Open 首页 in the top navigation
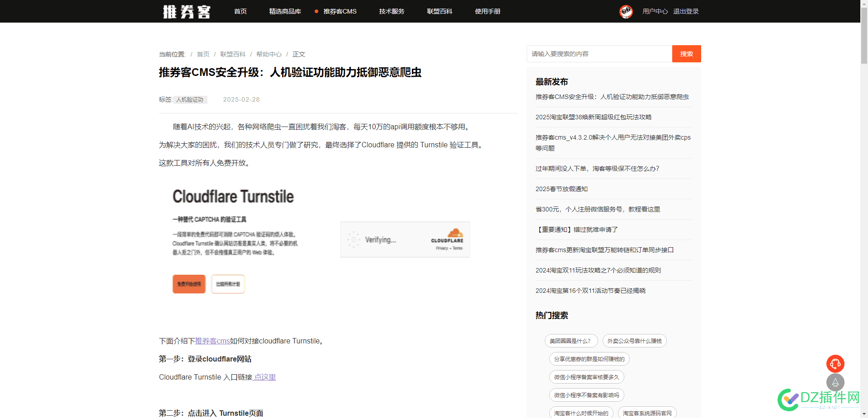The height and width of the screenshot is (418, 868). 241,11
